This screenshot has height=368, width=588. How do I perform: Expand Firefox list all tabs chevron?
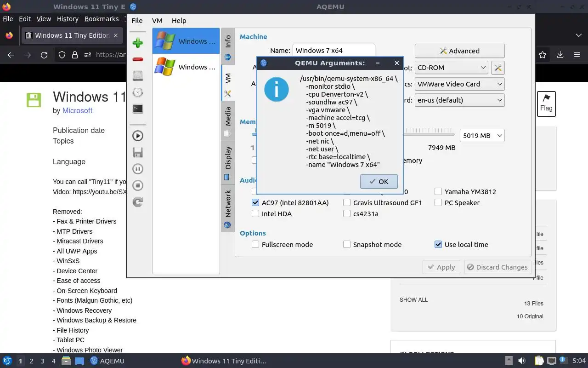[x=578, y=35]
